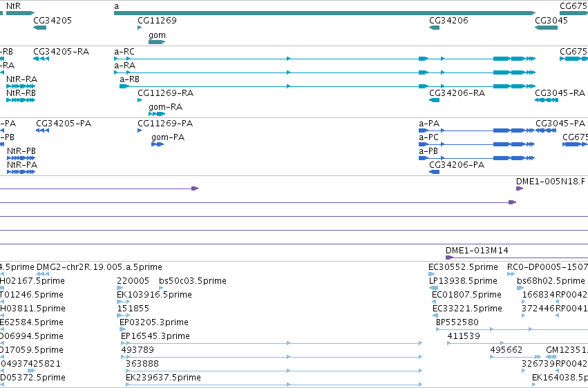Image resolution: width=588 pixels, height=388 pixels.
Task: Click the NtR gene label
Action: point(14,6)
